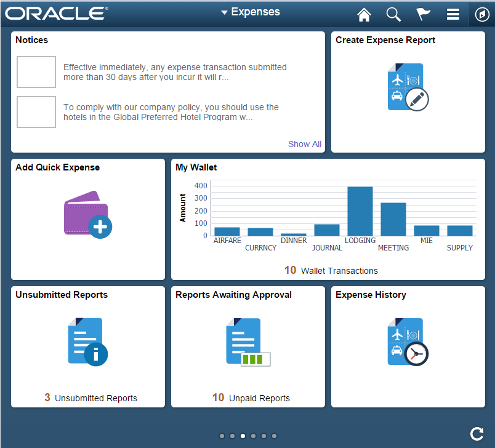Image resolution: width=495 pixels, height=448 pixels.
Task: Go to the Home page icon
Action: (364, 15)
